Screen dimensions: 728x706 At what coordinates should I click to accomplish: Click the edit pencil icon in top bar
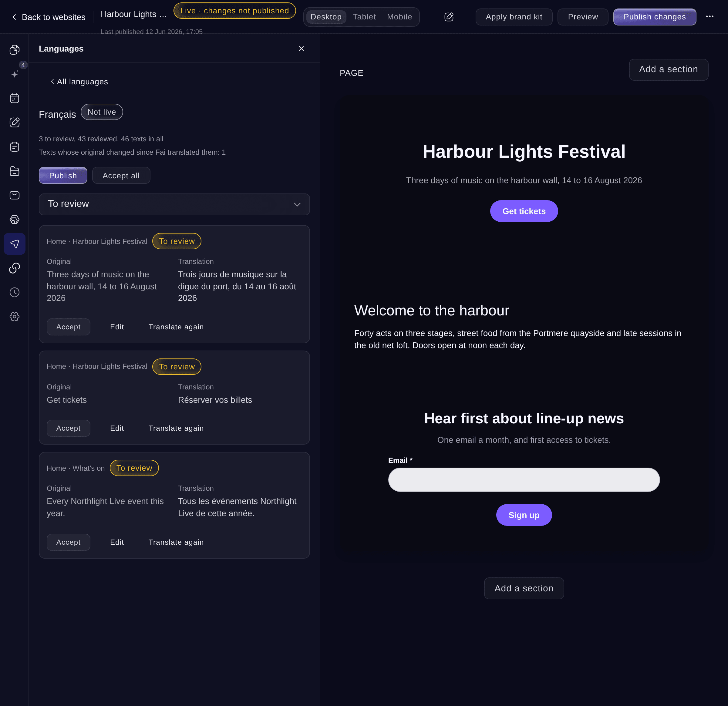click(449, 17)
